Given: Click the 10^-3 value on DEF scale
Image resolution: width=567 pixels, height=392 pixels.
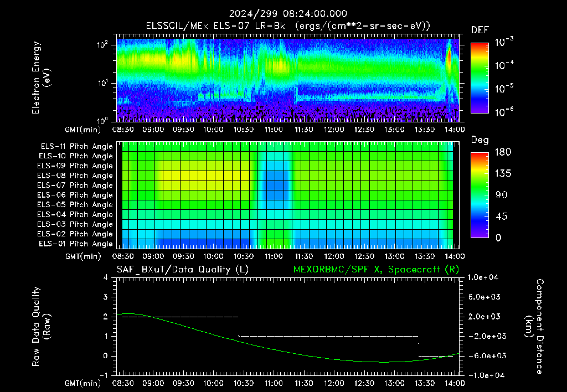Looking at the screenshot, I should tap(504, 42).
